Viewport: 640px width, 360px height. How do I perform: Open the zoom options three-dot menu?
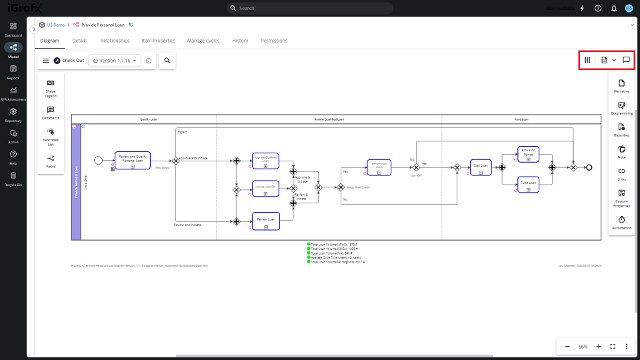[627, 346]
